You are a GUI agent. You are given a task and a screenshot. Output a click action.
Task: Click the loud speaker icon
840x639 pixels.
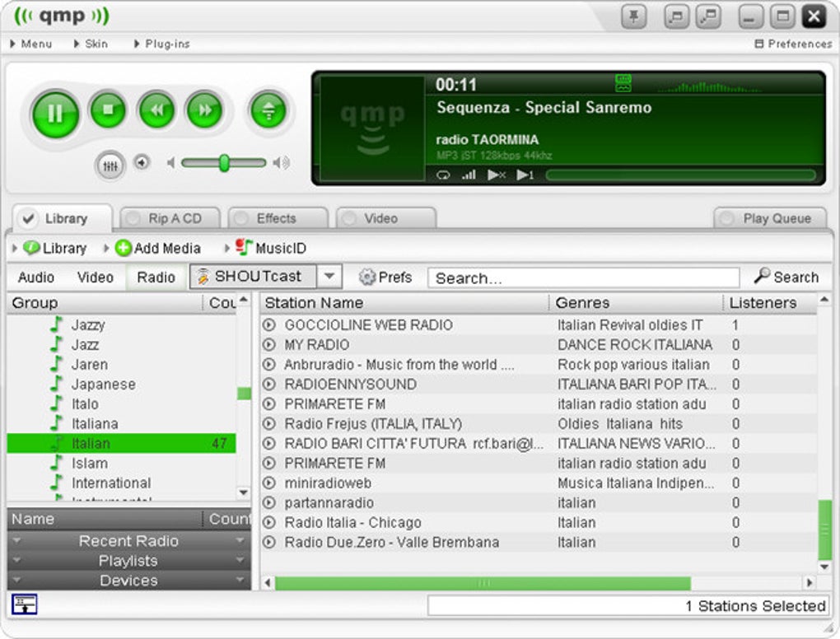282,162
